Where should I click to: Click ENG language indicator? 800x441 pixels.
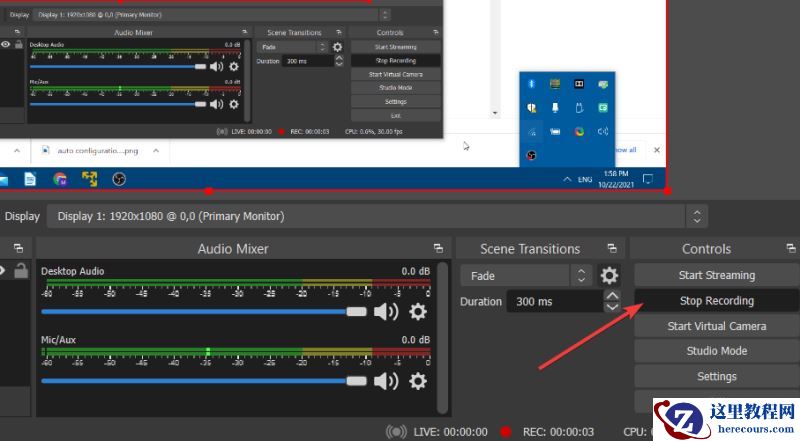(585, 179)
